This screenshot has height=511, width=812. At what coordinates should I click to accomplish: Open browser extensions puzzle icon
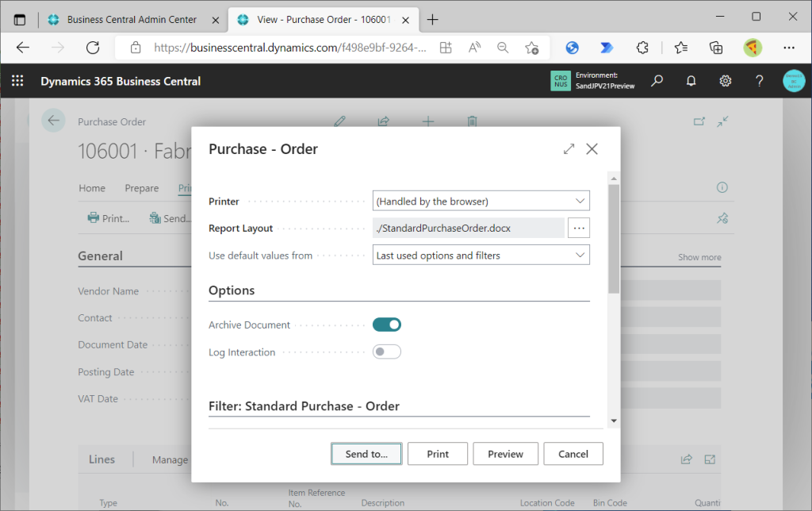point(642,48)
